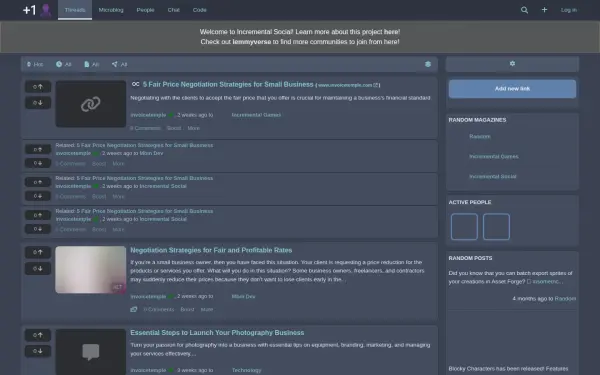The width and height of the screenshot is (600, 375).
Task: Open the Asset Forge batch export random post
Action: (510, 277)
